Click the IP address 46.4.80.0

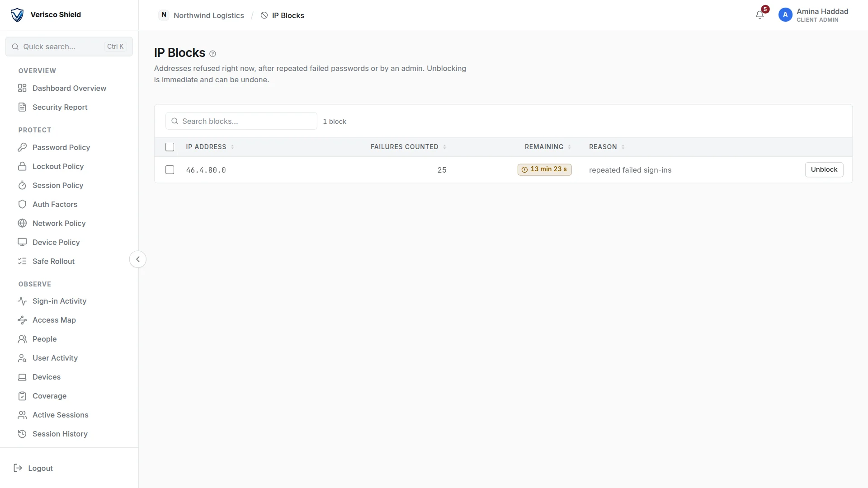[x=206, y=170]
